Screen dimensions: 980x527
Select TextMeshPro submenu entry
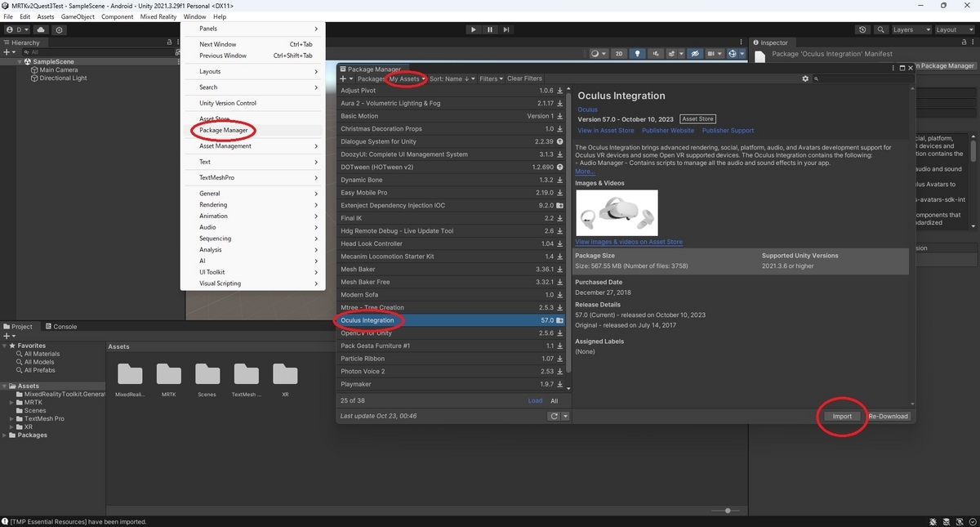(x=252, y=177)
